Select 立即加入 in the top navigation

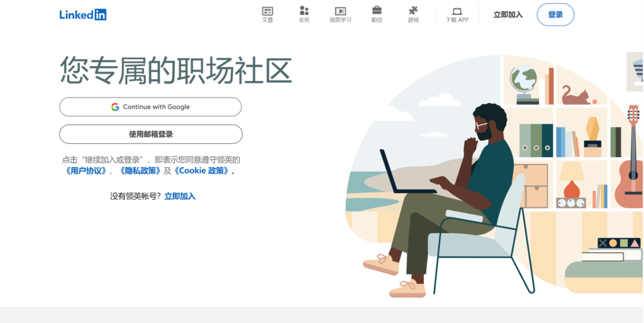pos(508,15)
